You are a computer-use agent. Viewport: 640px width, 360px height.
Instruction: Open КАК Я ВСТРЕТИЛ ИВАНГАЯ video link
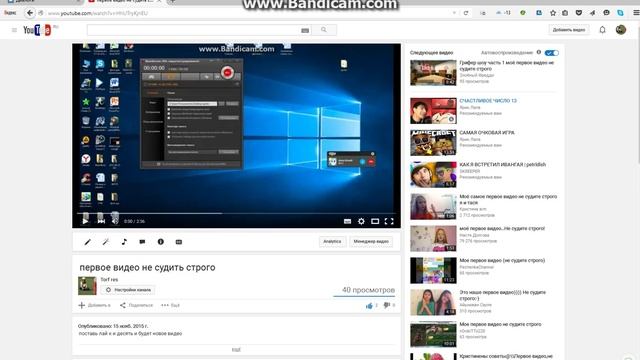(502, 164)
